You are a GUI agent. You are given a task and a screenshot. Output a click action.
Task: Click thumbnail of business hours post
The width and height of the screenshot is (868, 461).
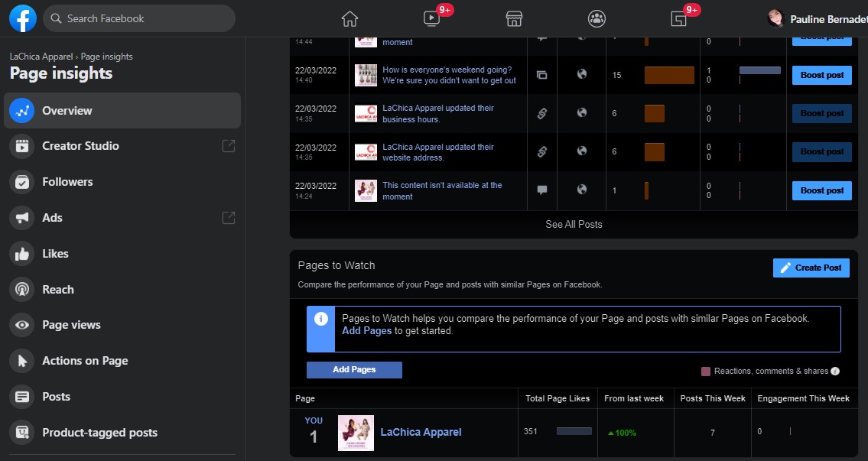pyautogui.click(x=366, y=113)
